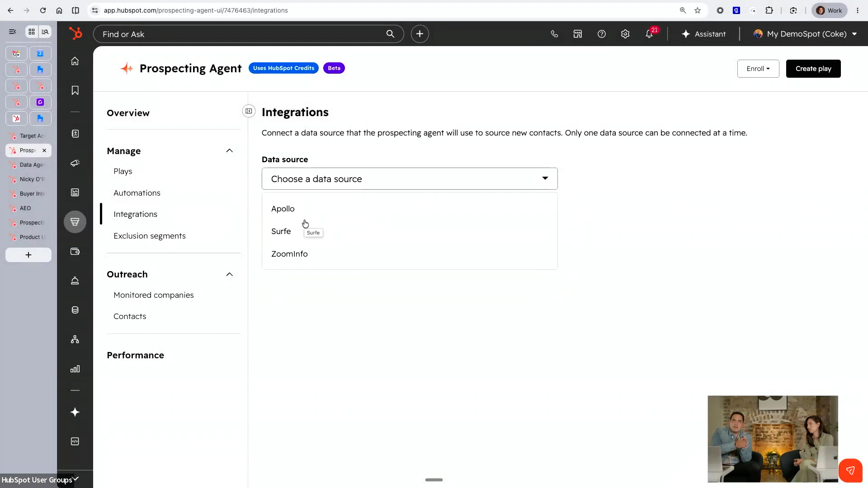Open the Help question mark icon

pos(602,34)
